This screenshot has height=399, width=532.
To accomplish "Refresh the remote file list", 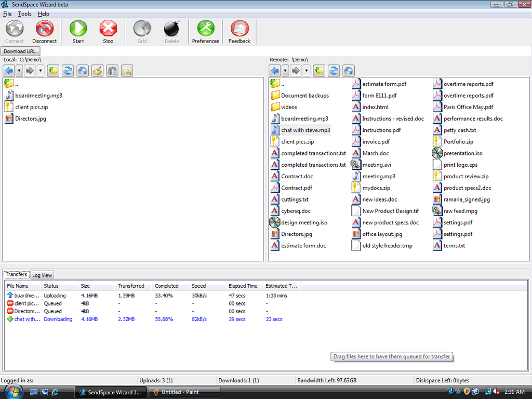I will [334, 71].
